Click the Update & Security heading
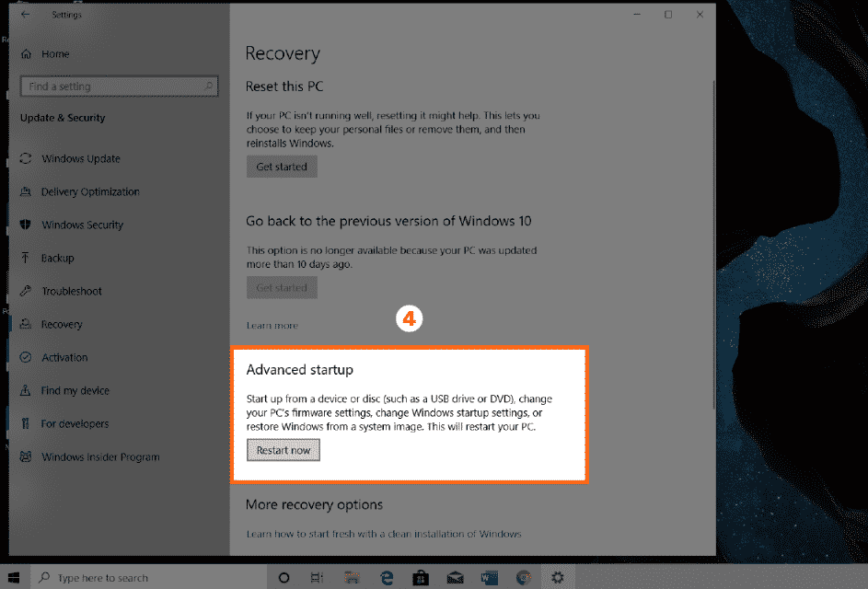The width and height of the screenshot is (868, 589). tap(63, 118)
